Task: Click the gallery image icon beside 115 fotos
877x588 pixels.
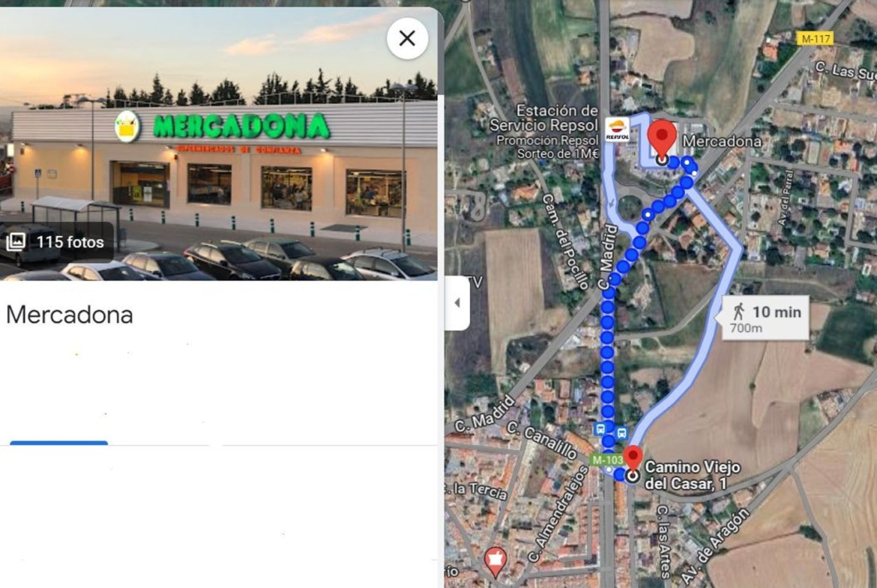Action: point(16,241)
